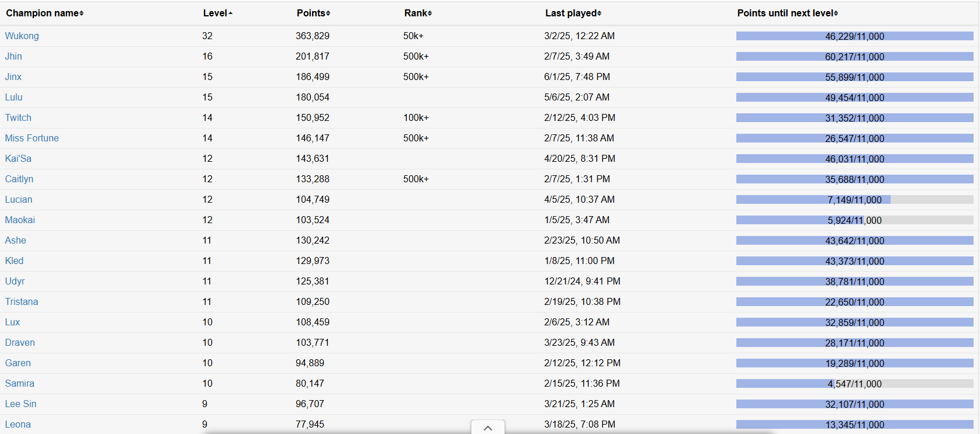The image size is (980, 434).
Task: Click Samira's progress bar 4,547/11,000
Action: pyautogui.click(x=855, y=384)
